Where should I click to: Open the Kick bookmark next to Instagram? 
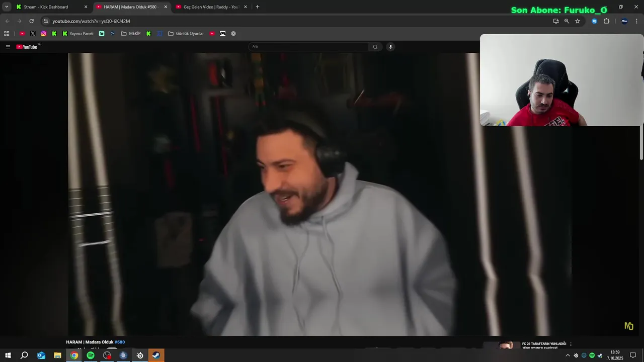[54, 34]
